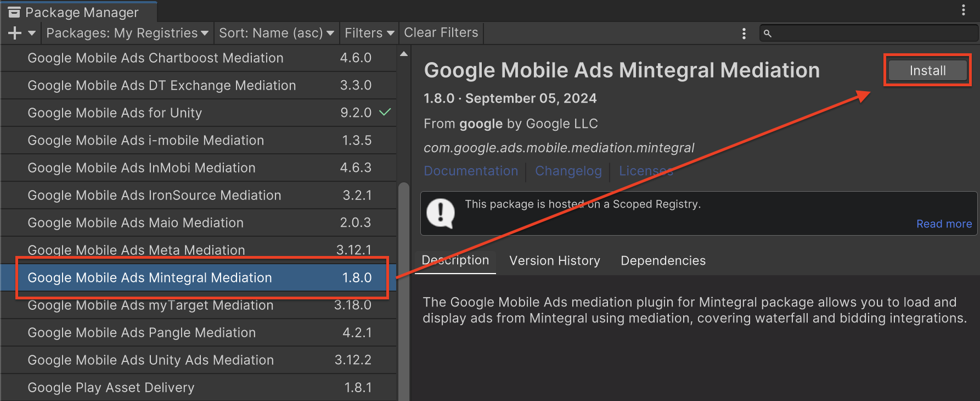
Task: Click the Clear Filters button
Action: pos(441,33)
